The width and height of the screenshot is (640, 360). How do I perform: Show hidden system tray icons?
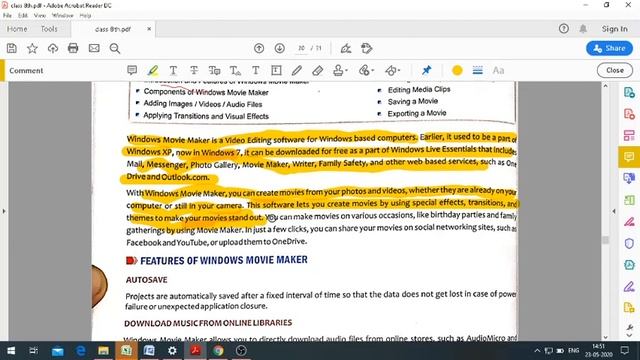[537, 351]
